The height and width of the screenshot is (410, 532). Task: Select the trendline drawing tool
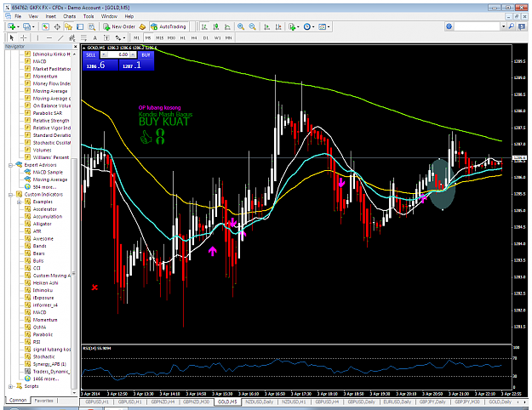[60, 37]
